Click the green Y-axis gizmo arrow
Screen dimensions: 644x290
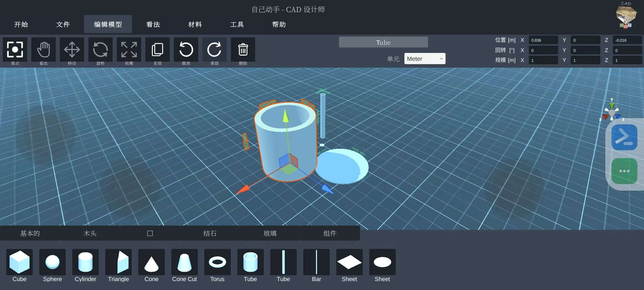(286, 116)
